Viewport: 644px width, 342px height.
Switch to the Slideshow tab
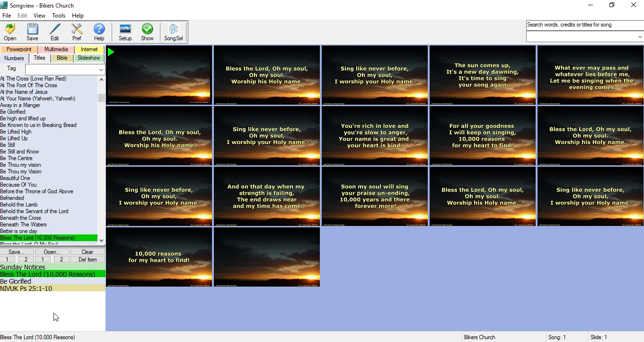click(89, 58)
